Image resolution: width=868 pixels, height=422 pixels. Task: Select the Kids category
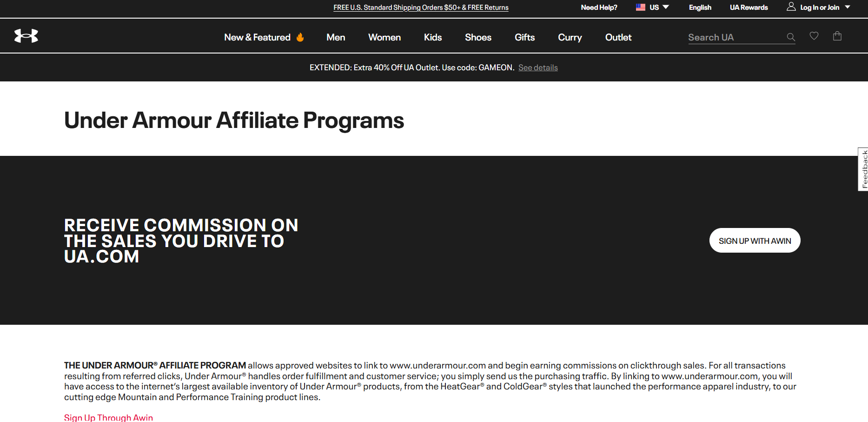(432, 37)
